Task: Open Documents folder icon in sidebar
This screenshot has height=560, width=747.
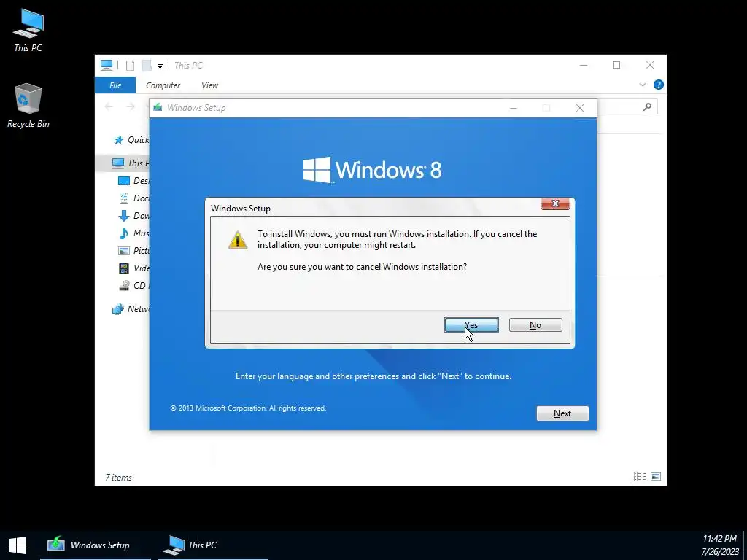Action: [124, 198]
